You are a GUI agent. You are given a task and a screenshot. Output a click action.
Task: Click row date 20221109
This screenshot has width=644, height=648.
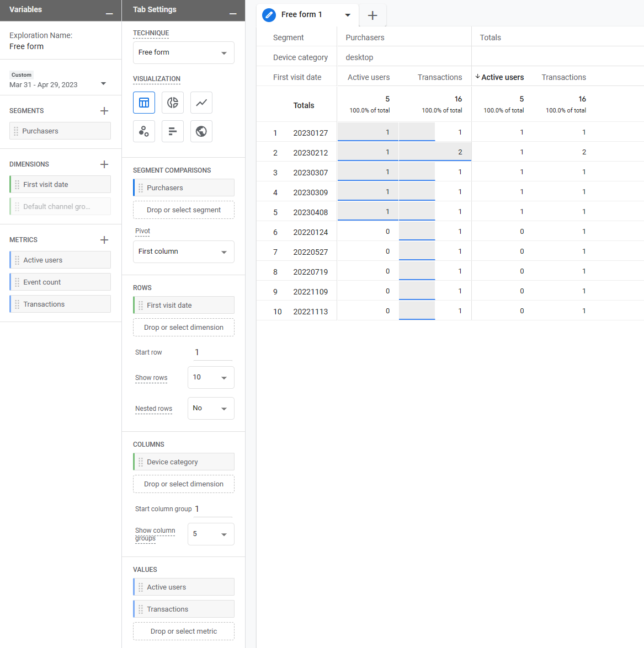pos(310,292)
